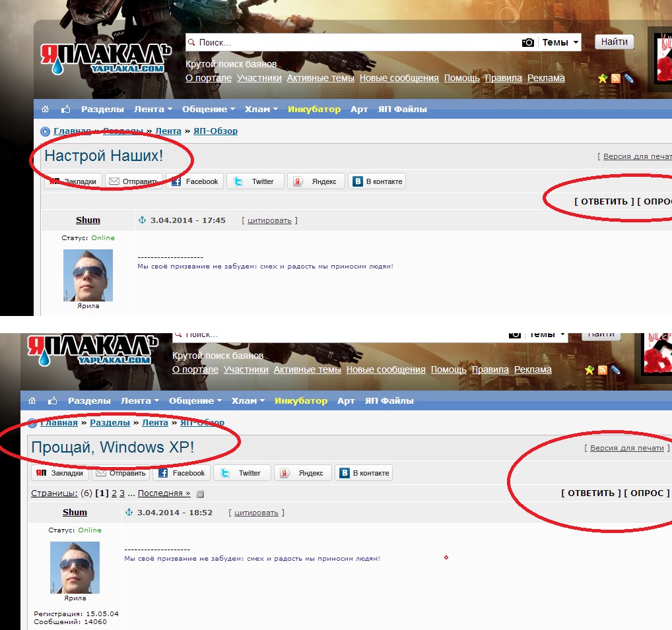672x630 pixels.
Task: Open Инкубатор in upper navbar
Action: point(314,110)
